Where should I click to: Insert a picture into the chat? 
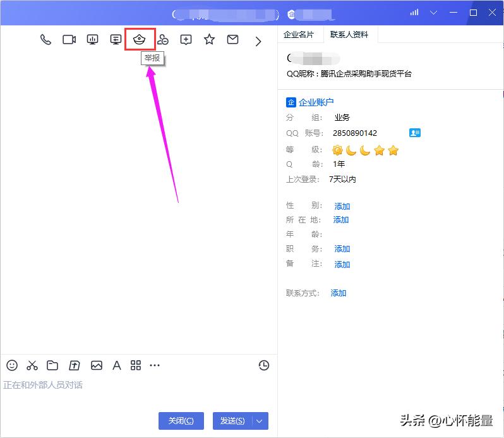pyautogui.click(x=96, y=365)
